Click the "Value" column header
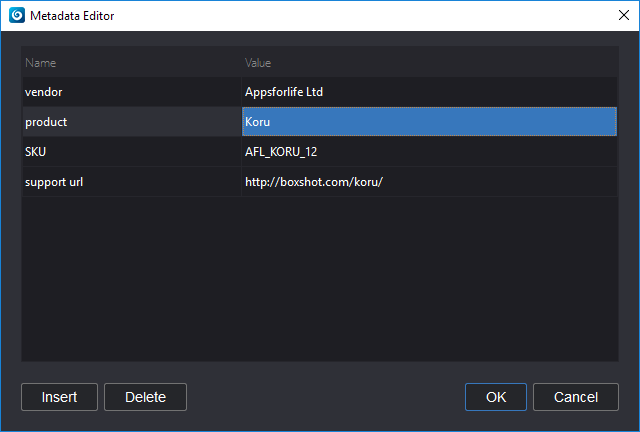Image resolution: width=640 pixels, height=432 pixels. click(429, 62)
